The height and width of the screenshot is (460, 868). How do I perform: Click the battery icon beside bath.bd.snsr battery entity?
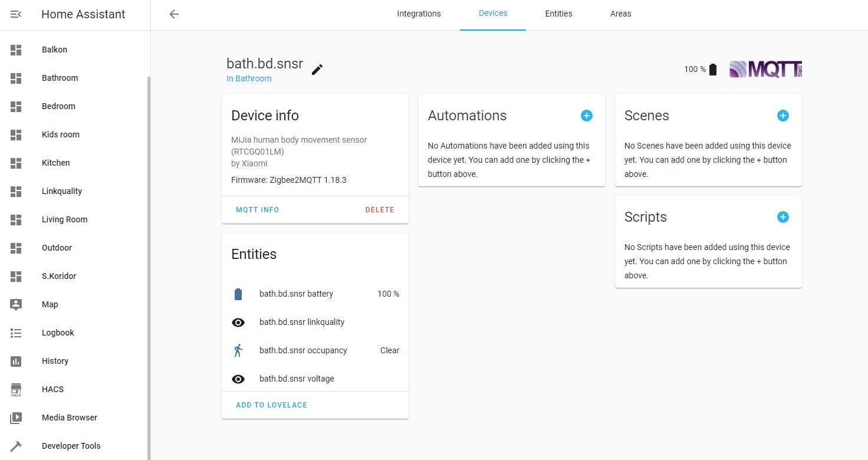tap(238, 294)
